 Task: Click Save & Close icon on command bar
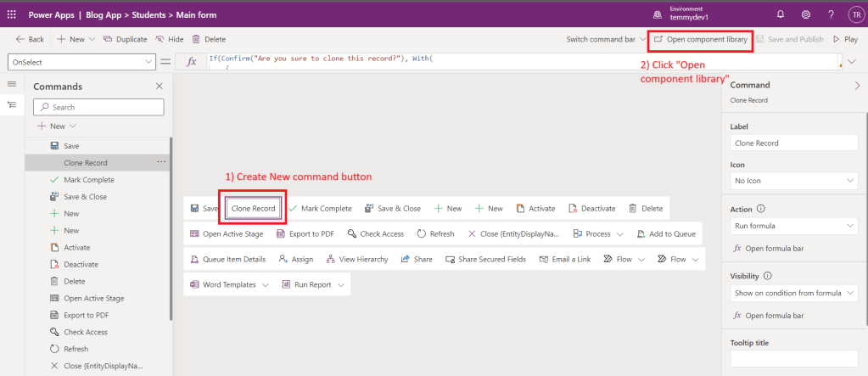click(x=369, y=208)
